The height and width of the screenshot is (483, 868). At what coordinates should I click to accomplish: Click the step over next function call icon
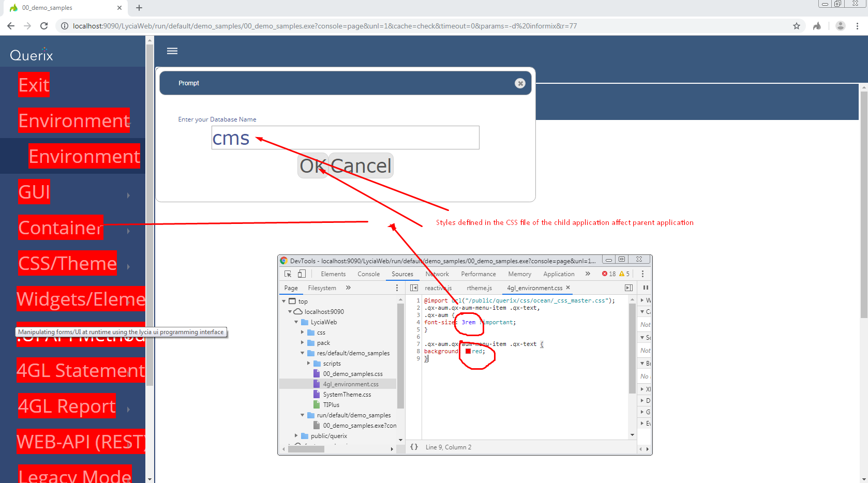click(628, 288)
